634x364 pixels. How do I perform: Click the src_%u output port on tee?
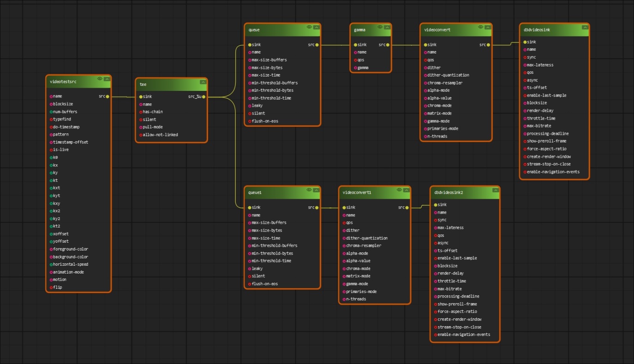203,97
